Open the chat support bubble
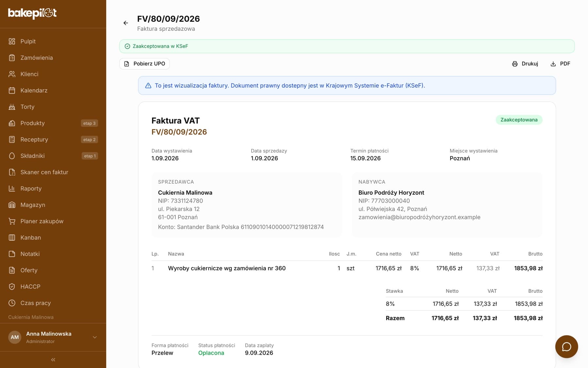 point(566,347)
